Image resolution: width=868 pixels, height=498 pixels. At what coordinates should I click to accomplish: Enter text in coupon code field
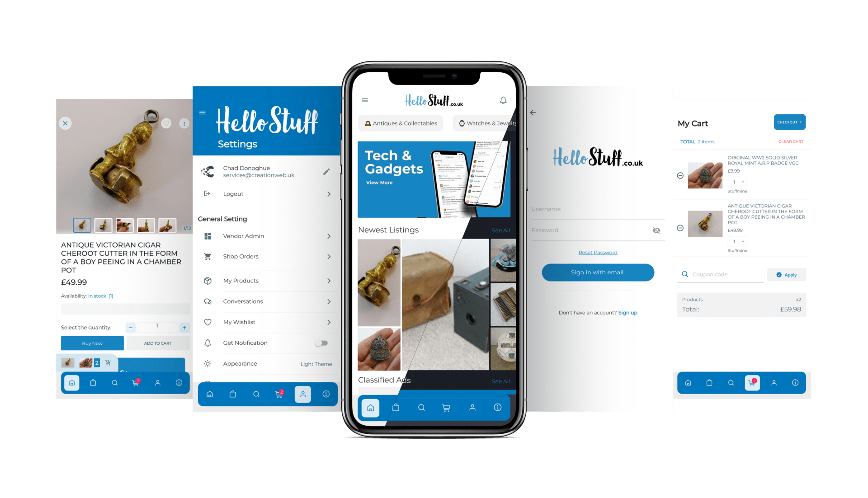(x=722, y=274)
